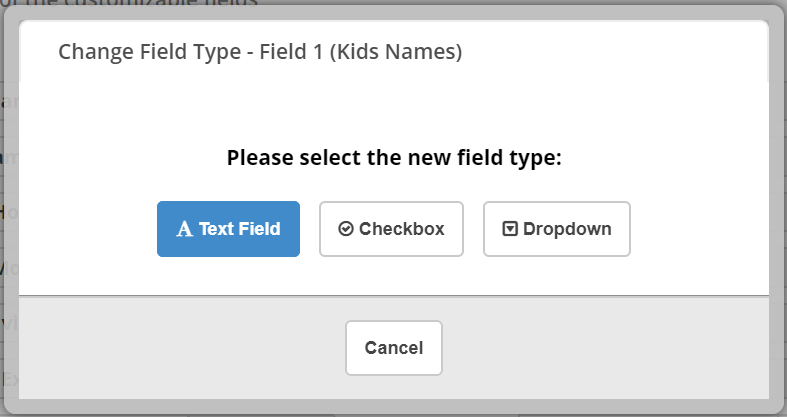Click the gray footer area beside Cancel

click(602, 348)
